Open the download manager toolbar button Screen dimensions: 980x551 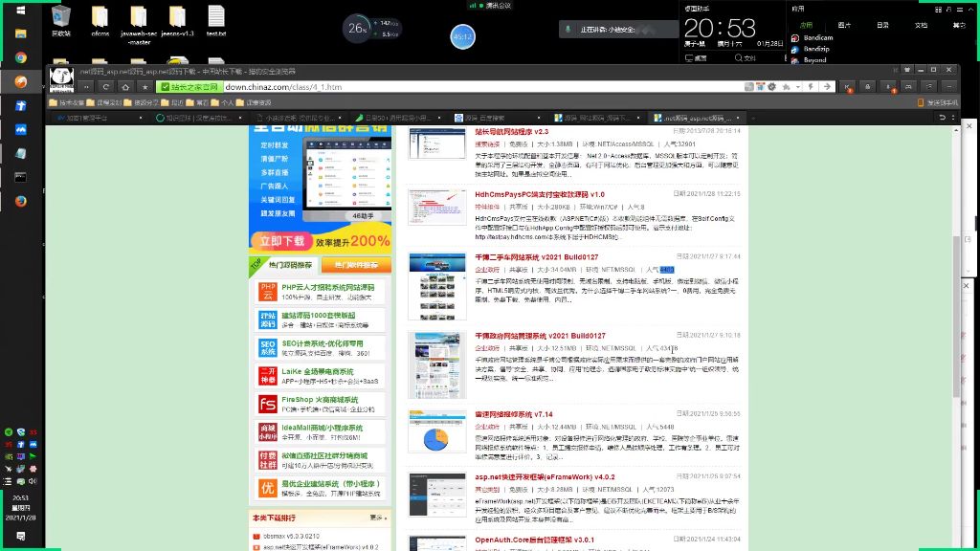(x=888, y=87)
